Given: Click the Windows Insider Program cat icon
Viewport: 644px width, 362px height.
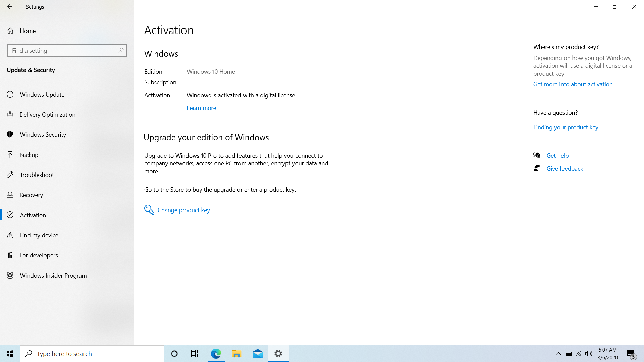Looking at the screenshot, I should 10,276.
